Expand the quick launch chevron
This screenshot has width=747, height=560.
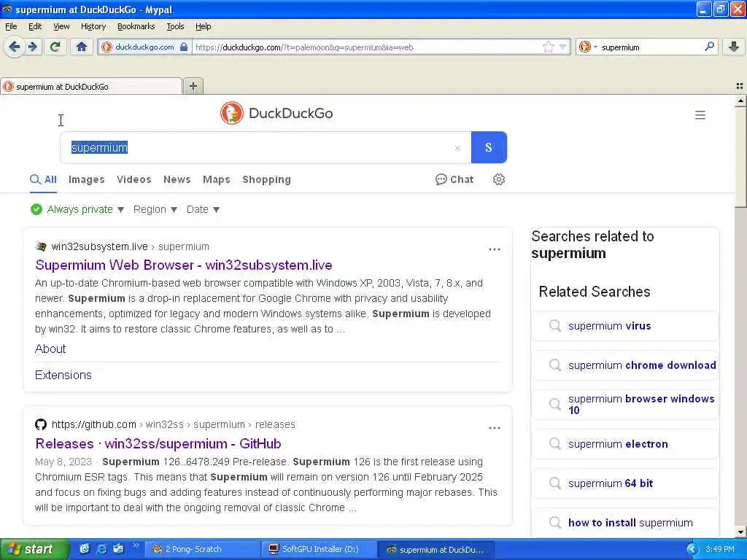pos(136,545)
